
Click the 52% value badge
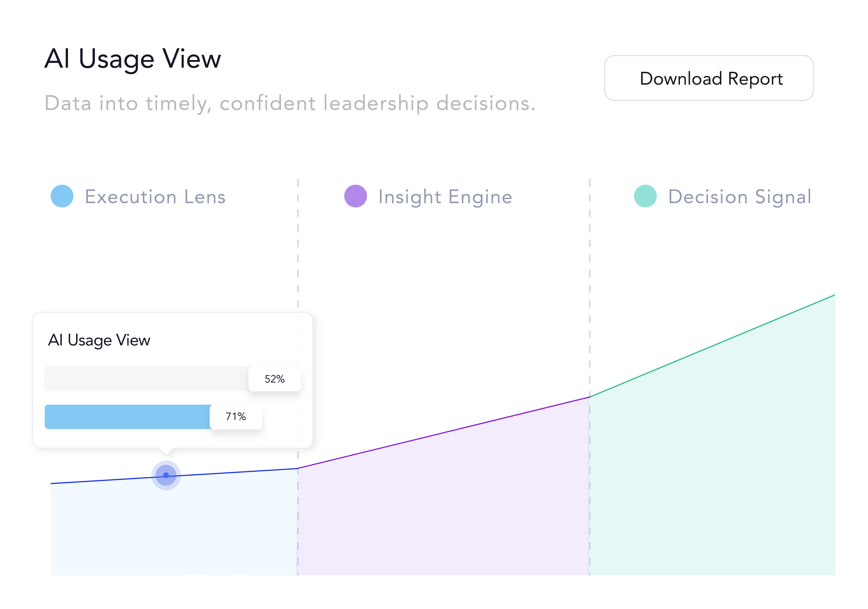pyautogui.click(x=275, y=379)
